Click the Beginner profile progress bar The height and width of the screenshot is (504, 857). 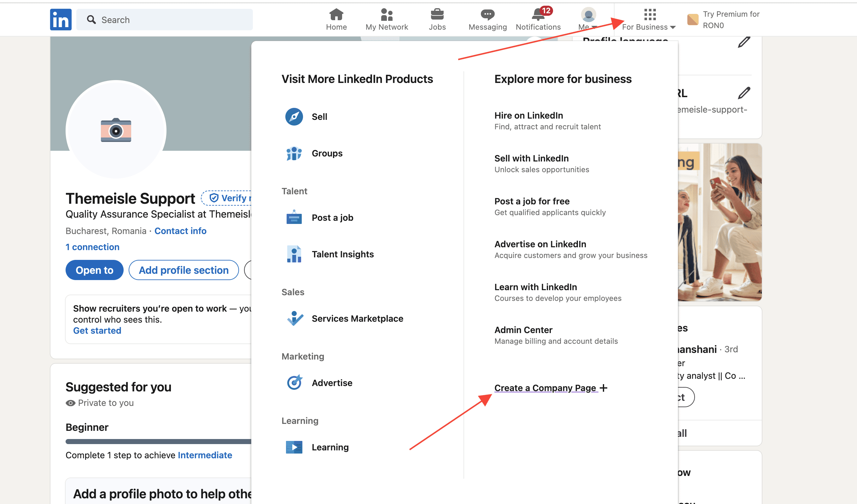point(158,442)
